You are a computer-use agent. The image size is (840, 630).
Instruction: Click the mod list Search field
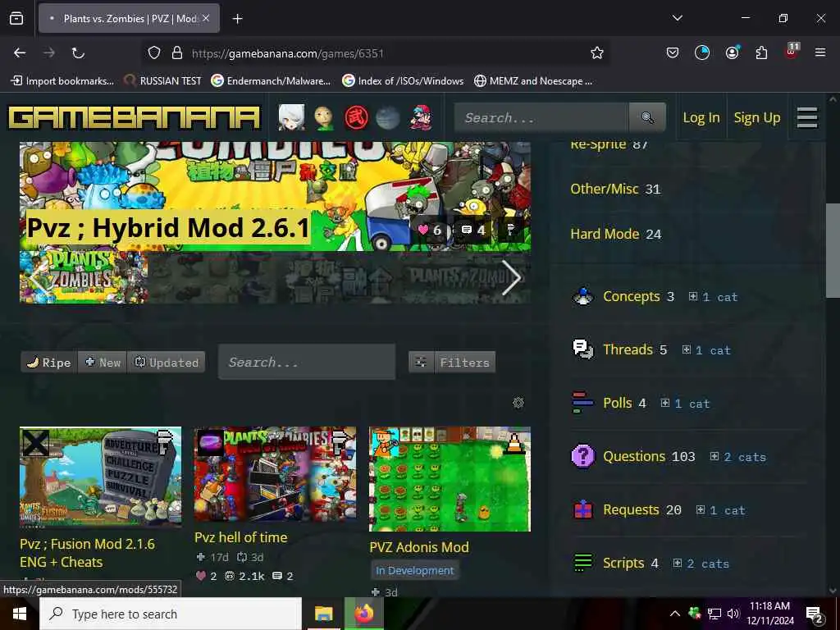point(307,362)
